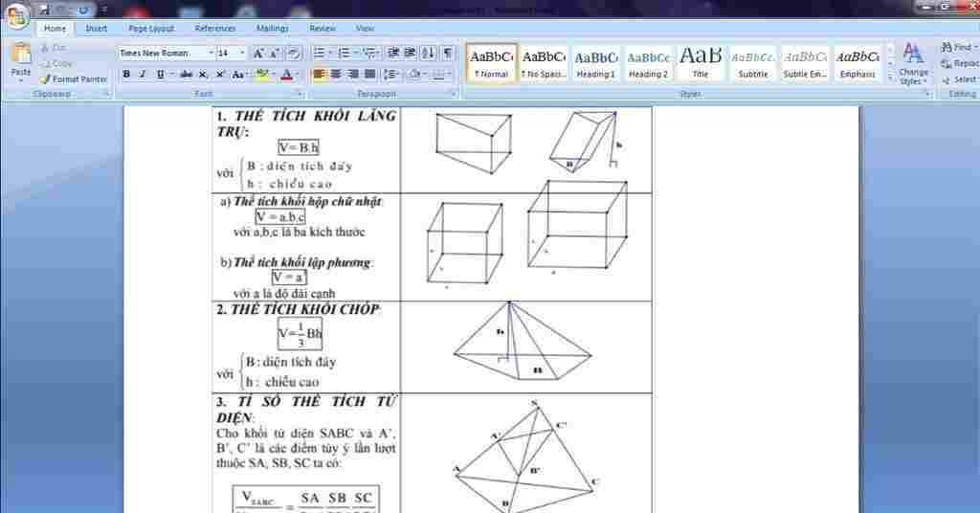Image resolution: width=980 pixels, height=513 pixels.
Task: Open the Times New Roman font dropdown
Action: point(210,54)
